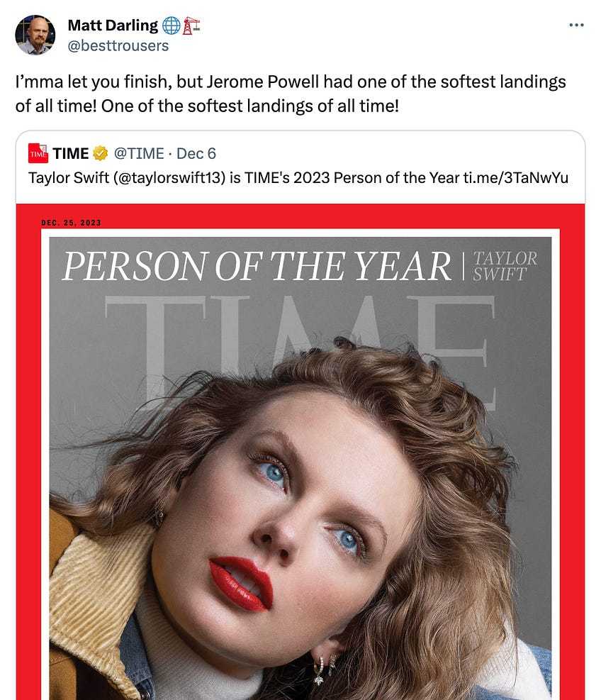This screenshot has height=700, width=601.
Task: Open Matt Darling's profile avatar photo
Action: click(x=35, y=35)
